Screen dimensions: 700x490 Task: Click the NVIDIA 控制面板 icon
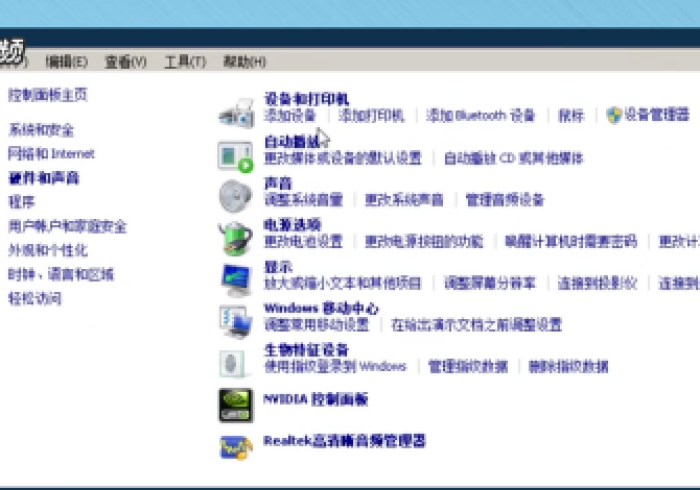(236, 404)
